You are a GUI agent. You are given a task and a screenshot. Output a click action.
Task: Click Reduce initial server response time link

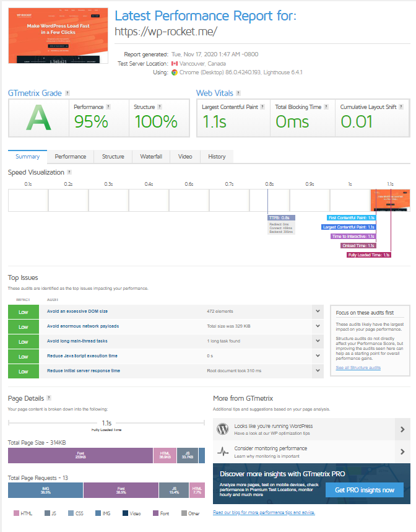click(84, 371)
